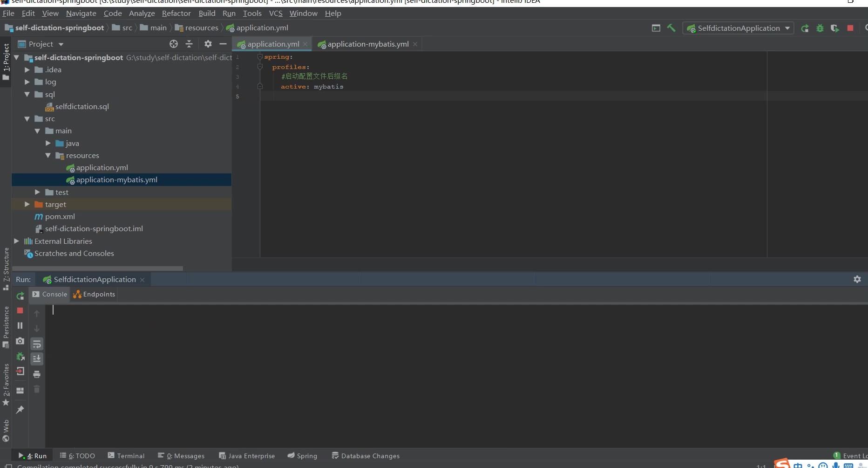Open Favorites side tool window
This screenshot has height=468, width=868.
(x=6, y=385)
